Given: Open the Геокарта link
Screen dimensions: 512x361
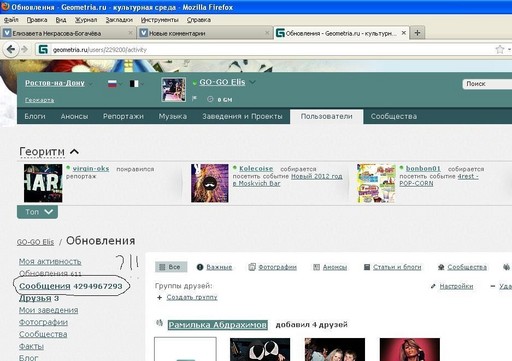Looking at the screenshot, I should (39, 100).
